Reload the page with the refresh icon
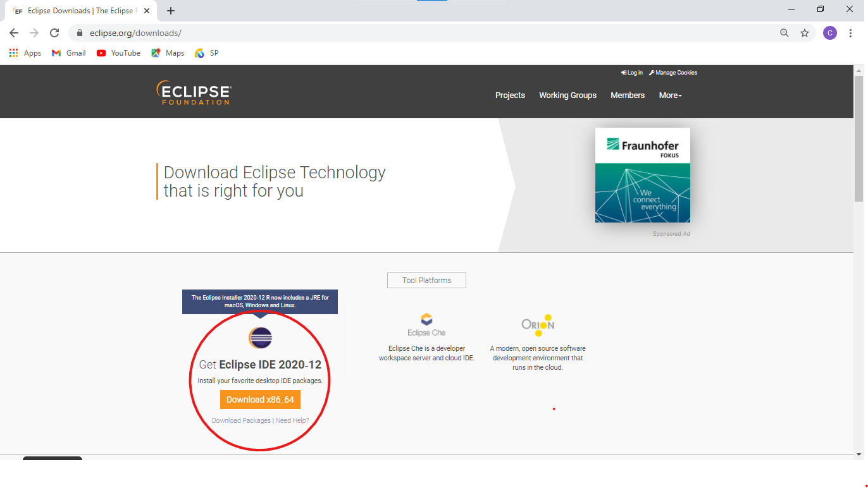Screen dimensions: 868x488 (x=54, y=33)
